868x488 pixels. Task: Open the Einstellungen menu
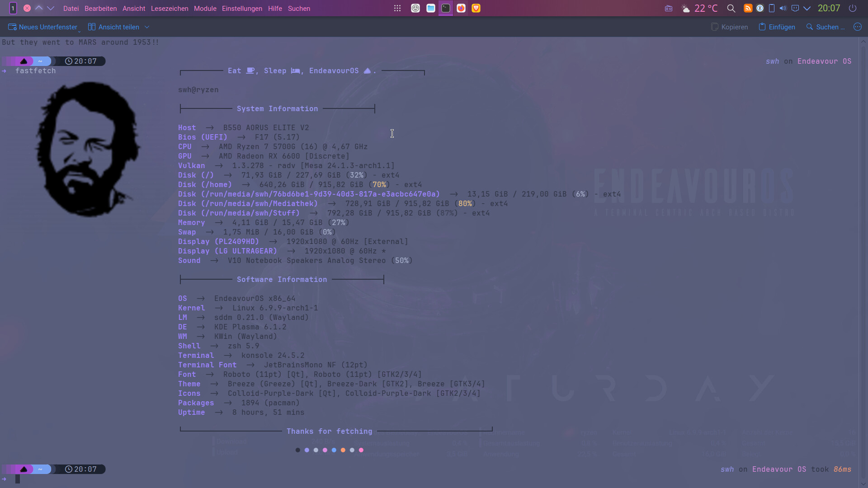(x=242, y=8)
